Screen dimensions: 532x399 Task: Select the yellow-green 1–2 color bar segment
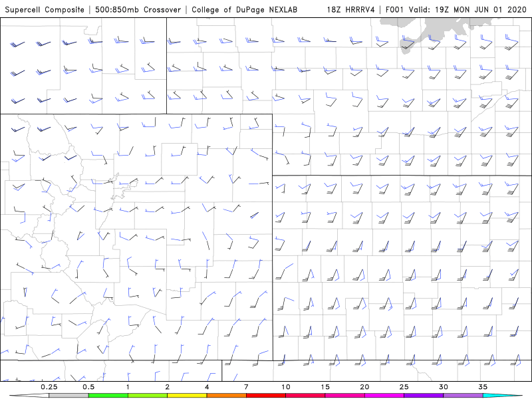click(148, 396)
